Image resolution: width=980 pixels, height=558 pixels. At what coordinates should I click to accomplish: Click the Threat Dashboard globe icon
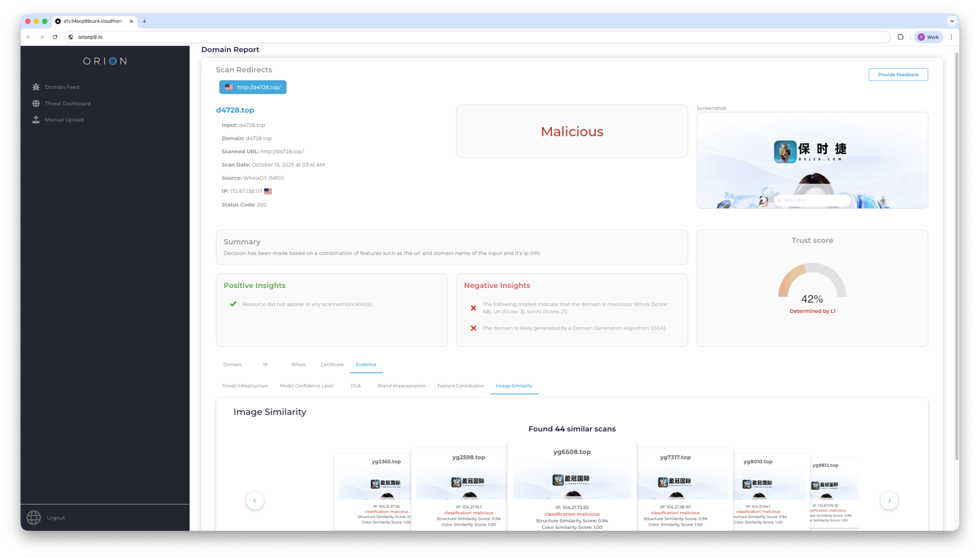pyautogui.click(x=36, y=103)
